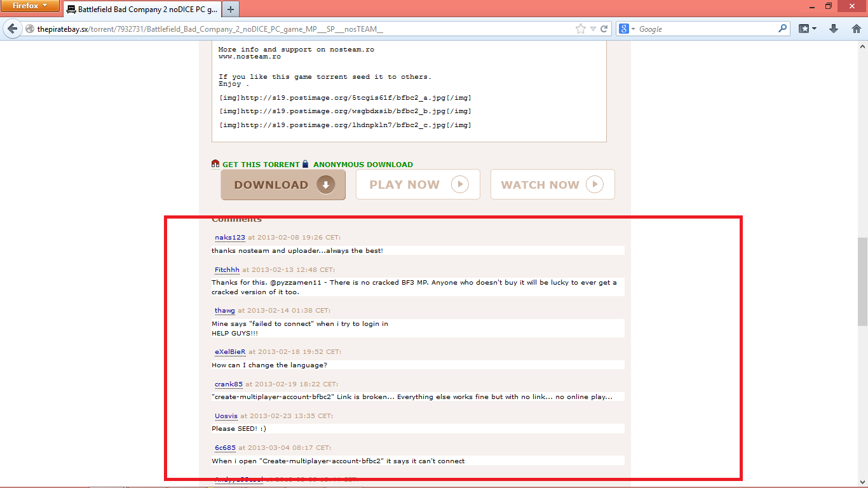Click timestamp "at 2013-02-18 19:52 CET:"
Viewport: 868px width, 488px height.
point(295,352)
